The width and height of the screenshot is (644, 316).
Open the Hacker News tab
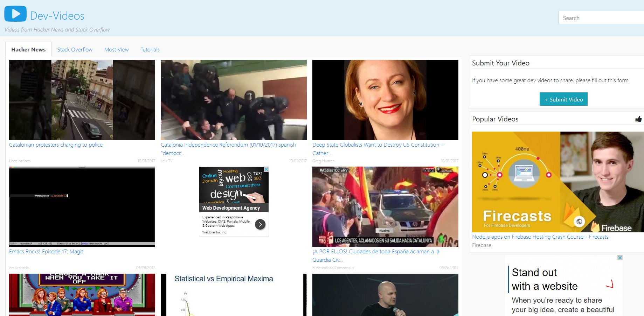click(28, 49)
